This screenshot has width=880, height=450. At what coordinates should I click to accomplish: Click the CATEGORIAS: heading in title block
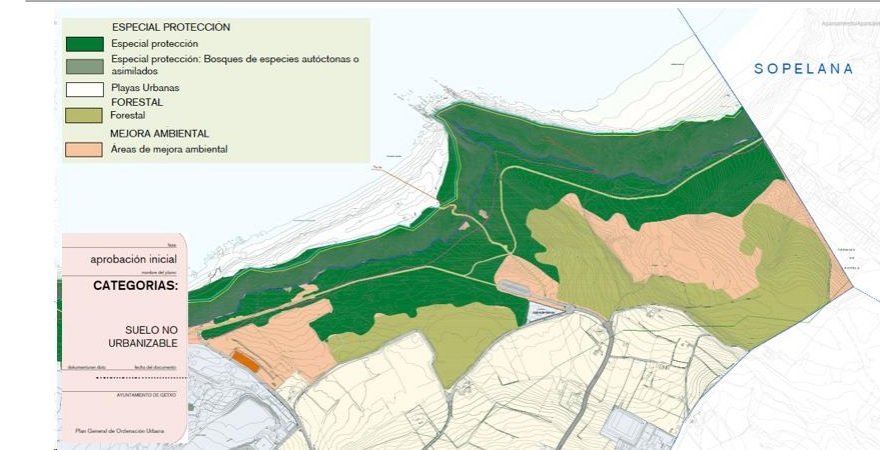pyautogui.click(x=135, y=286)
